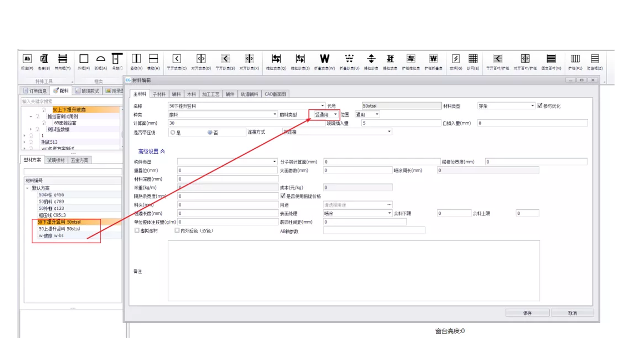Image resolution: width=624 pixels, height=364 pixels.
Task: Select 是 radio for 是否带压线
Action: pos(173,133)
